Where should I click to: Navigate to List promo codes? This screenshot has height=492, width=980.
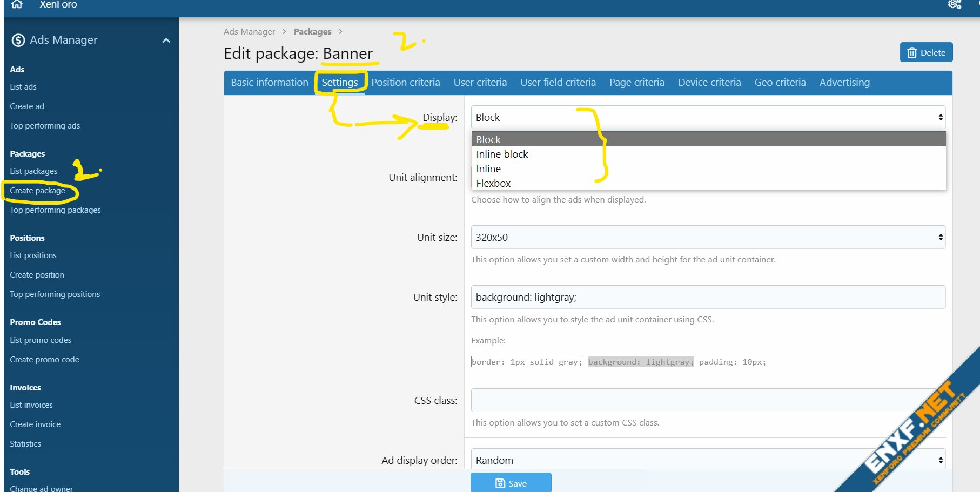coord(41,340)
